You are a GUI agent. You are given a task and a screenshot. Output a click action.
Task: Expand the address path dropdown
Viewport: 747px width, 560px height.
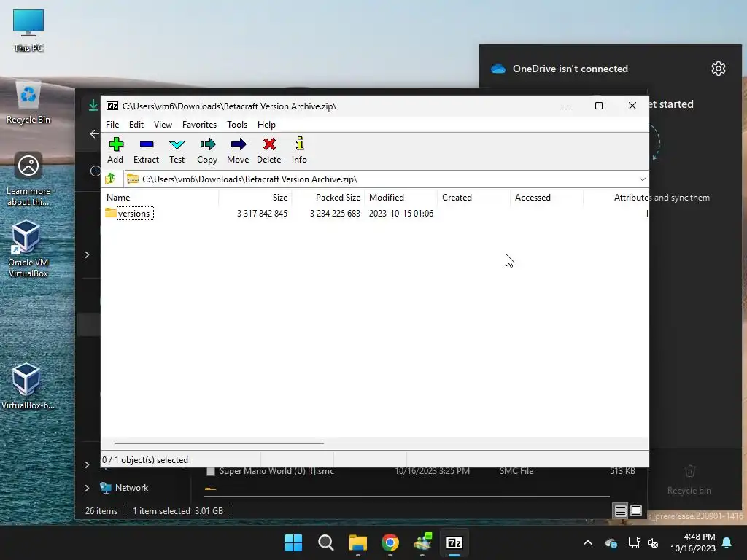[x=642, y=179]
